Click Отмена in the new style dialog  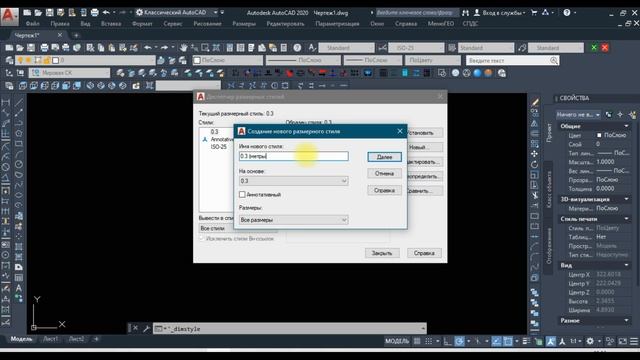point(384,173)
